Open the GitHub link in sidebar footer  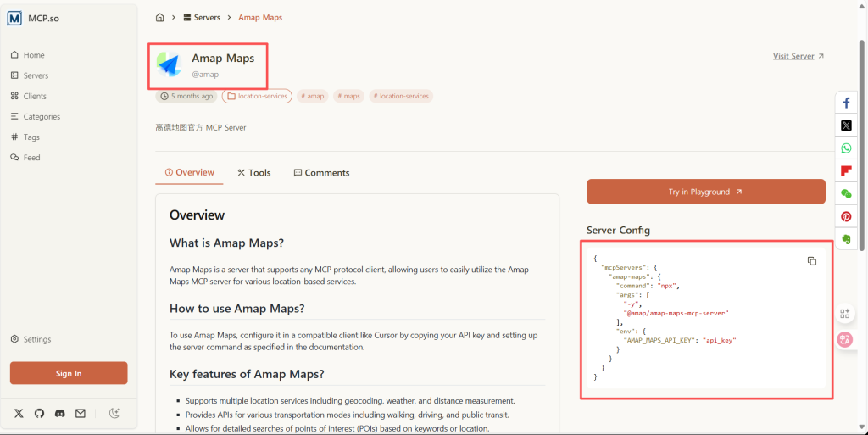[x=39, y=413]
